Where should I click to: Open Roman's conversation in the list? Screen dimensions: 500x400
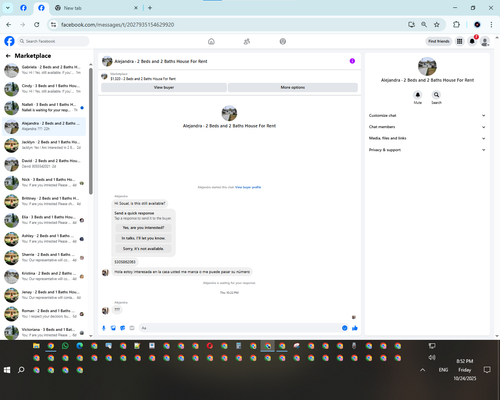tap(44, 314)
